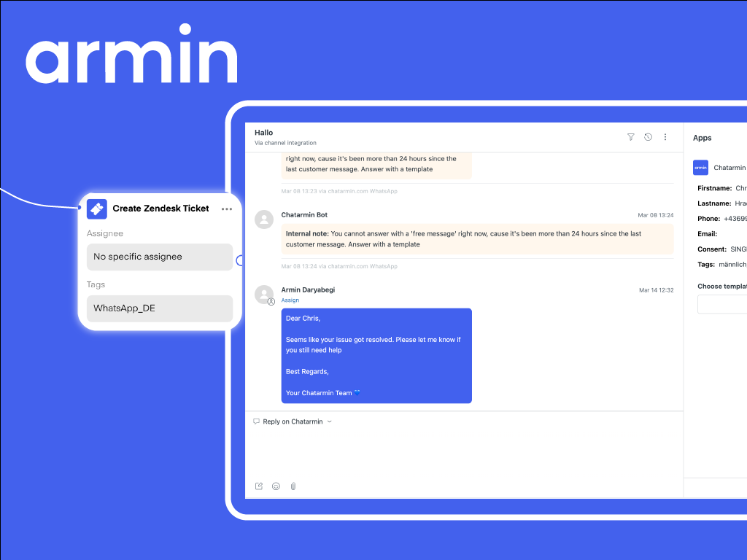Click the attachment paperclip icon
The width and height of the screenshot is (747, 560).
pos(293,486)
